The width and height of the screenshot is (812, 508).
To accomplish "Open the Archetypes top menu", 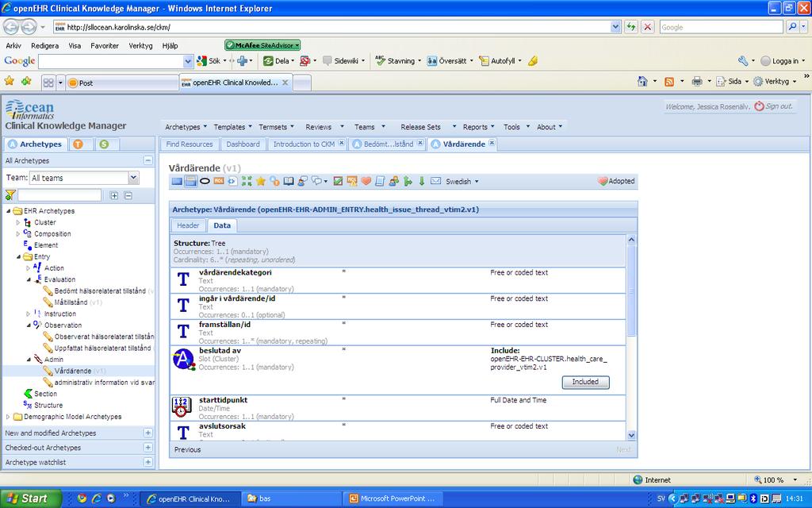I will 186,127.
